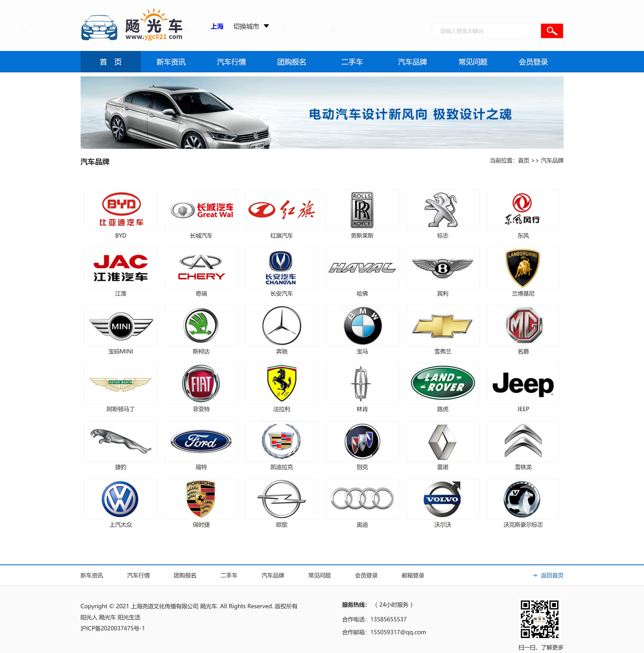Image resolution: width=644 pixels, height=653 pixels.
Task: Open the electric car banner image
Action: (322, 112)
